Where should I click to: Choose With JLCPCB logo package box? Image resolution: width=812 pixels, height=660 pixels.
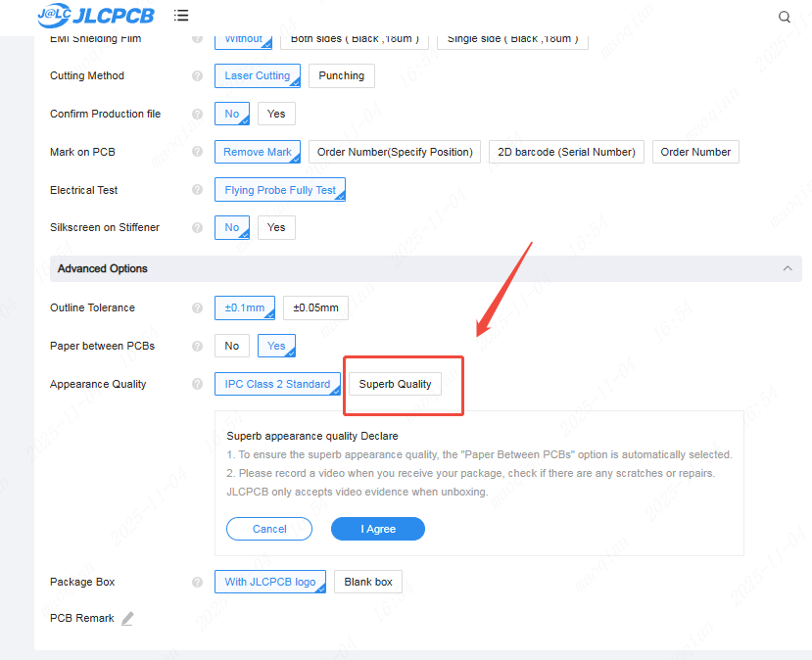[270, 582]
